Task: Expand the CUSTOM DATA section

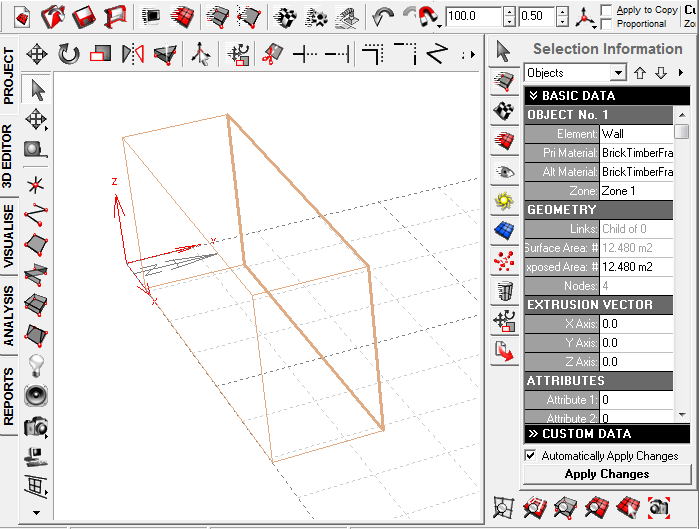Action: click(534, 434)
